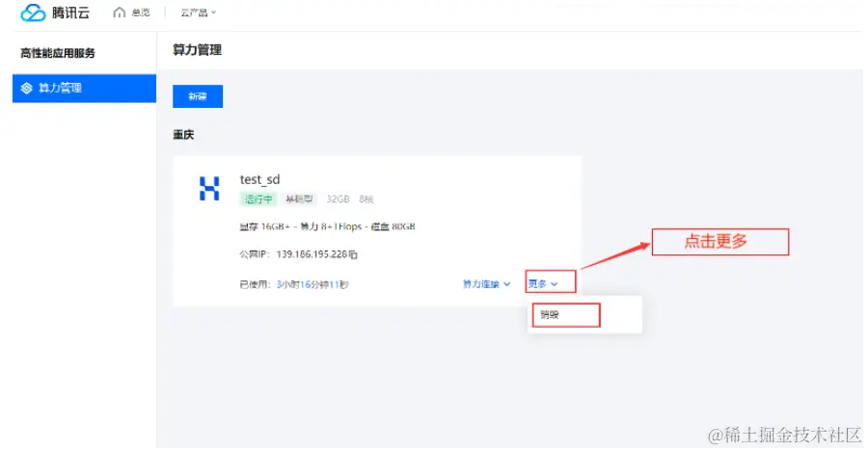Click the 32GB memory label

pyautogui.click(x=338, y=199)
